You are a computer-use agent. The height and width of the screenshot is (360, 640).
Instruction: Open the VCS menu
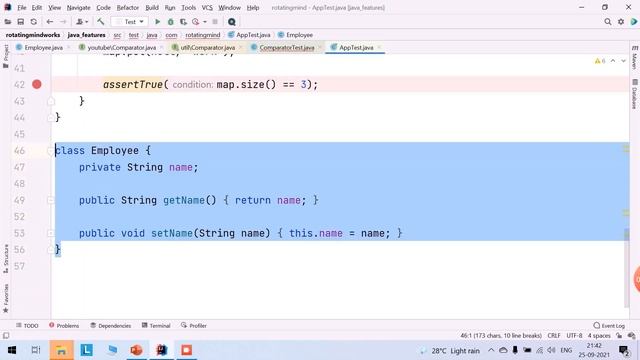[x=207, y=7]
